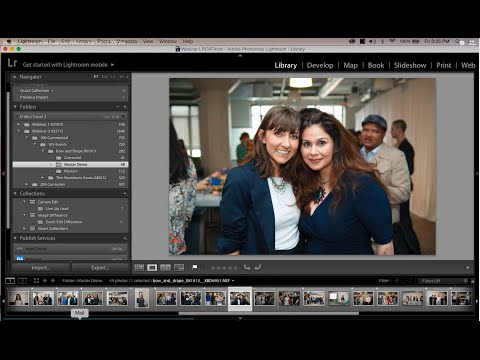Click the Lr logo identity plate

[x=12, y=63]
